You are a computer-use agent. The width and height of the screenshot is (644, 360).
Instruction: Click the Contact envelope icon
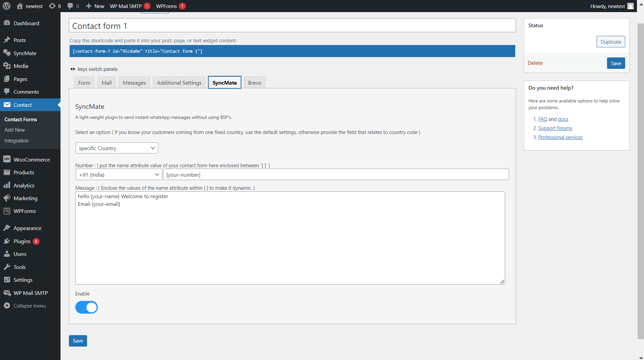click(7, 105)
